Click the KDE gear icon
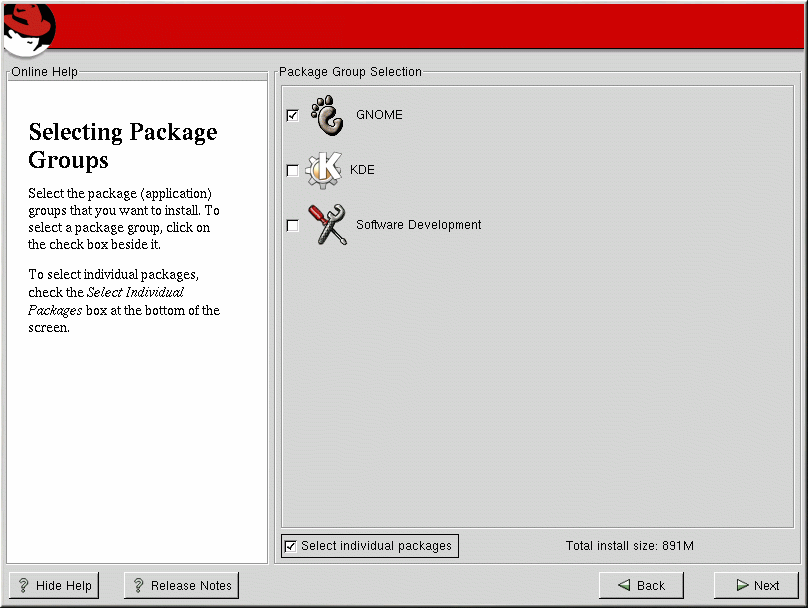The height and width of the screenshot is (608, 808). (x=323, y=170)
